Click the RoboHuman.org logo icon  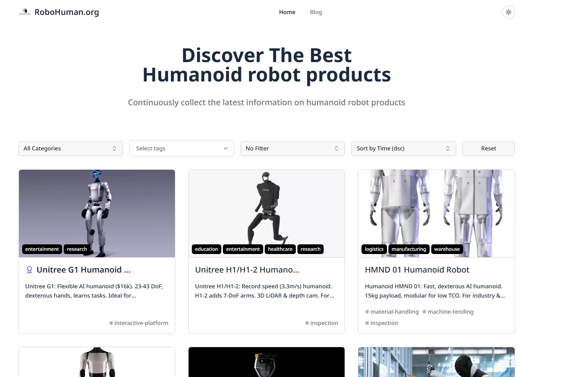coord(25,12)
